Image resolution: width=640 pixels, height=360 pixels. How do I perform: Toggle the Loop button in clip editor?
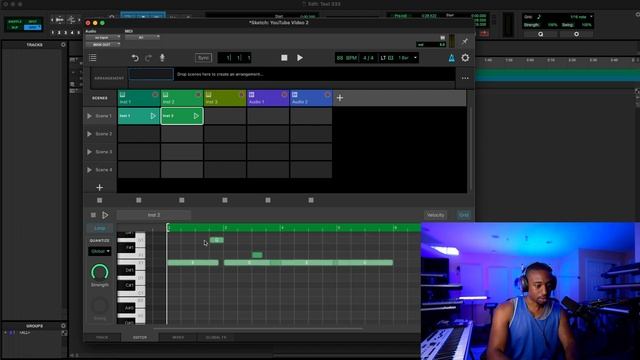(100, 228)
